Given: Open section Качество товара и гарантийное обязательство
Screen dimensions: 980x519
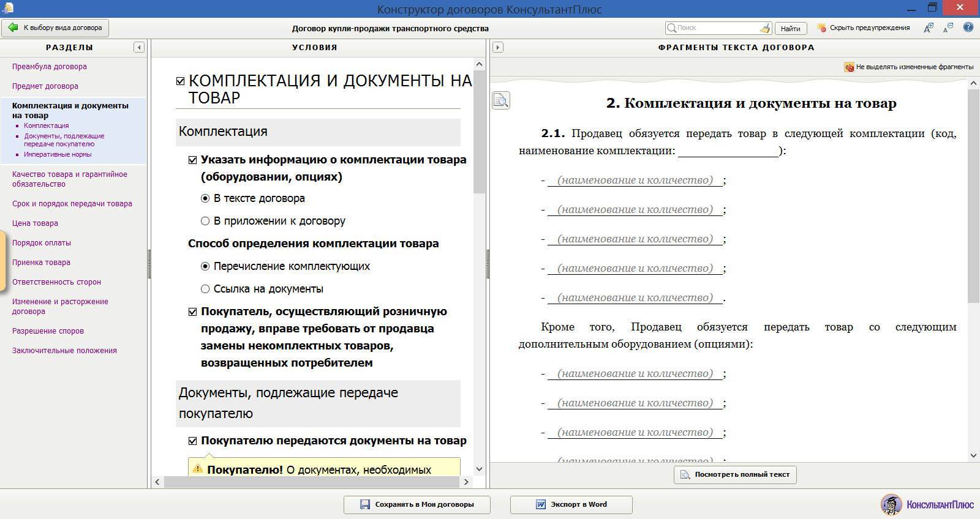Looking at the screenshot, I should (69, 179).
